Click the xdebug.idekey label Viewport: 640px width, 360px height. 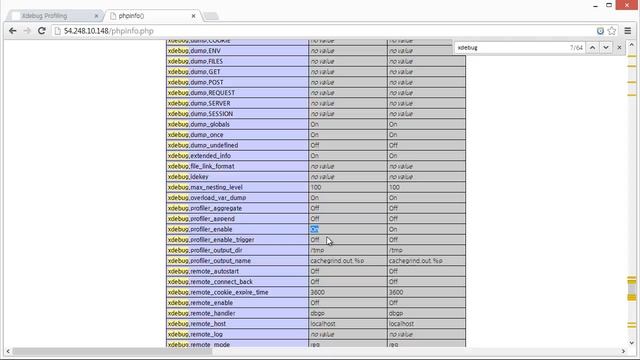coord(188,177)
